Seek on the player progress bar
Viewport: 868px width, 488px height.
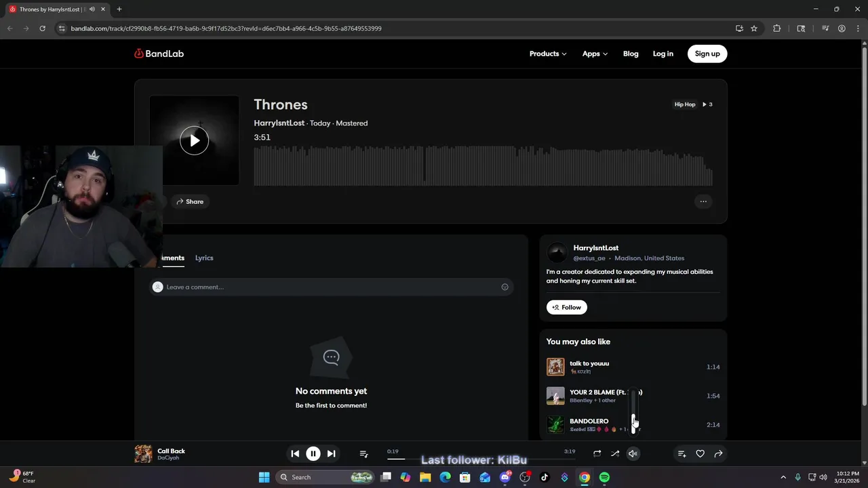coord(481,459)
